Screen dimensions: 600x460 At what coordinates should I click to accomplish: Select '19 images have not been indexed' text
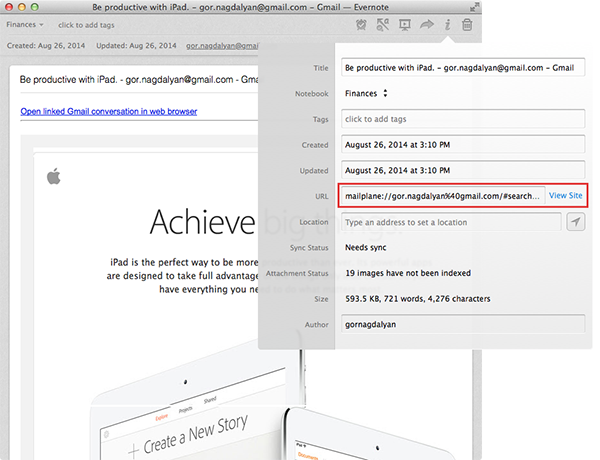pyautogui.click(x=408, y=273)
